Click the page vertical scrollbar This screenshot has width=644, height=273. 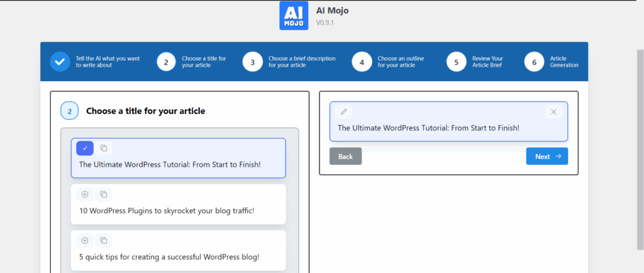click(x=640, y=150)
